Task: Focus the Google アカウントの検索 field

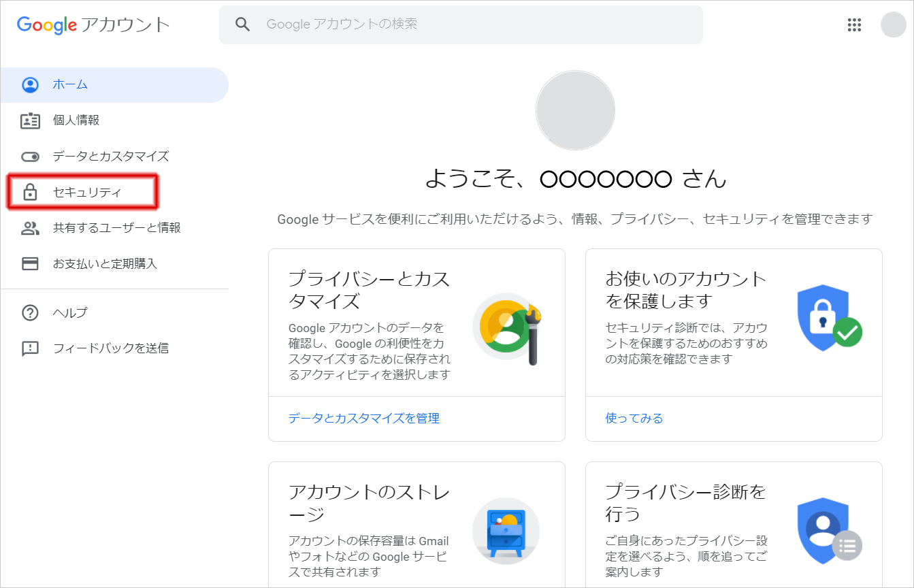Action: click(x=461, y=24)
